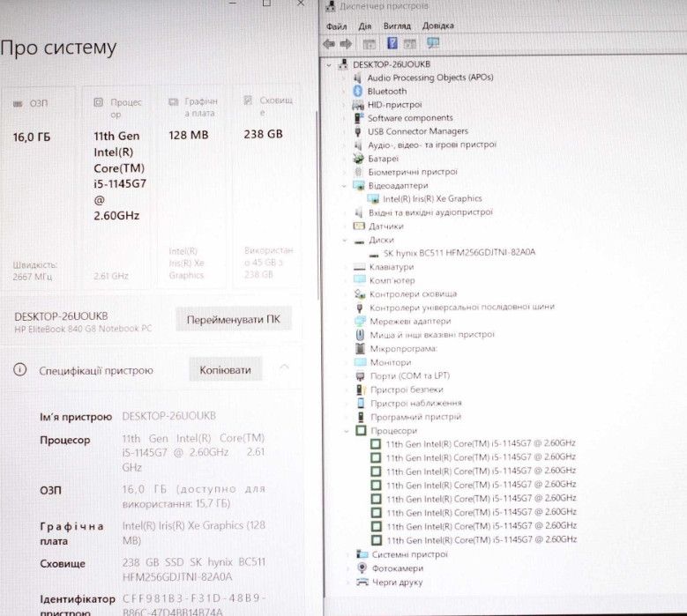Click the info icon beside Специфікації пристрою
687x616 pixels.
click(20, 370)
